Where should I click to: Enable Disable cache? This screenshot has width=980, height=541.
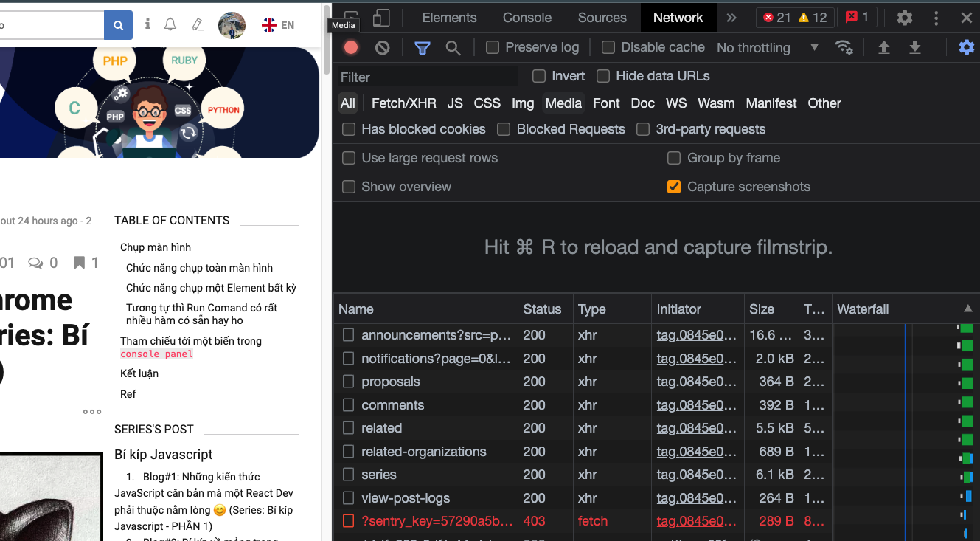coord(608,47)
